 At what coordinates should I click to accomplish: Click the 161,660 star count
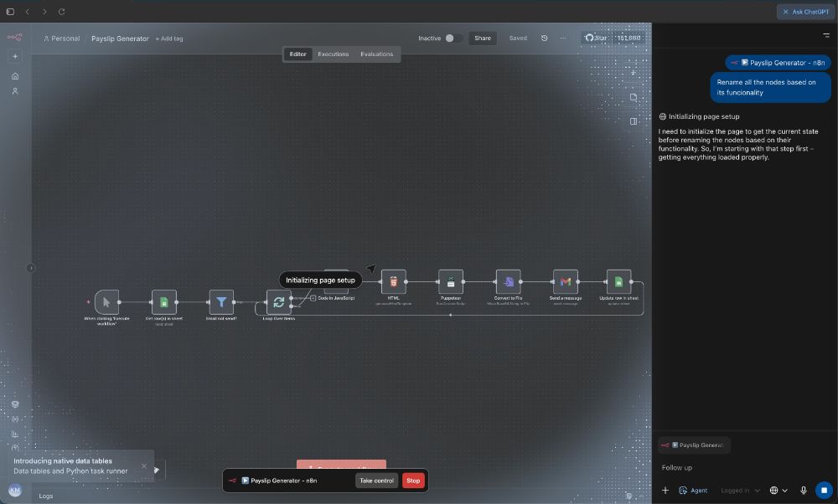[x=628, y=38]
